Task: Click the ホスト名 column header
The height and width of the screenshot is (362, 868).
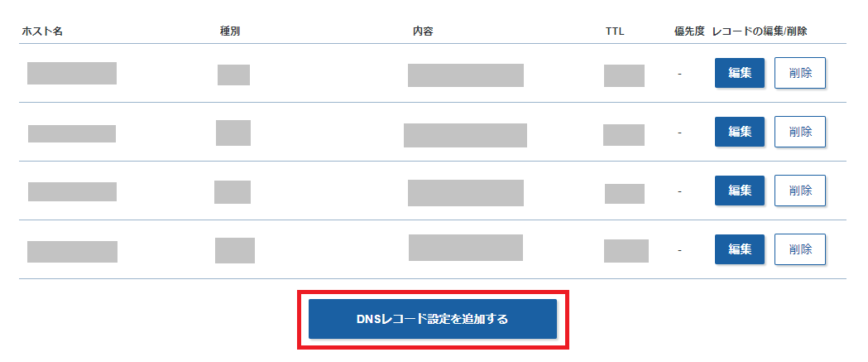Action: [42, 31]
